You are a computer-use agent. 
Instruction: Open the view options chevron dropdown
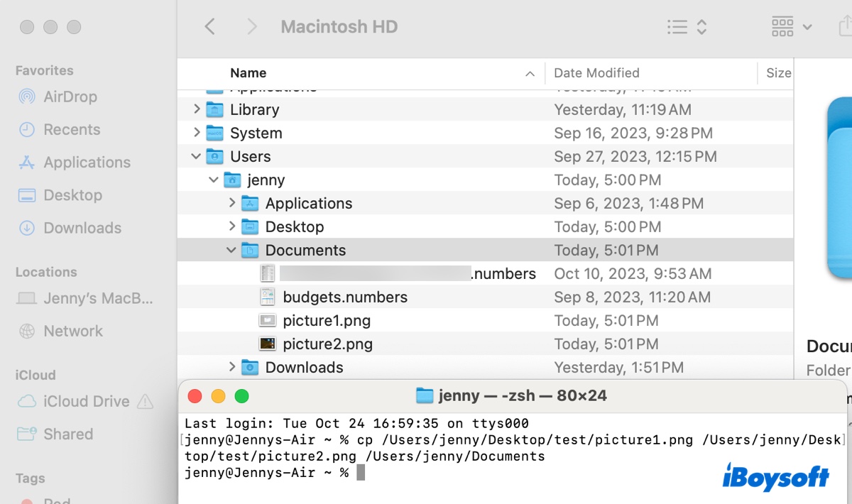(x=703, y=26)
